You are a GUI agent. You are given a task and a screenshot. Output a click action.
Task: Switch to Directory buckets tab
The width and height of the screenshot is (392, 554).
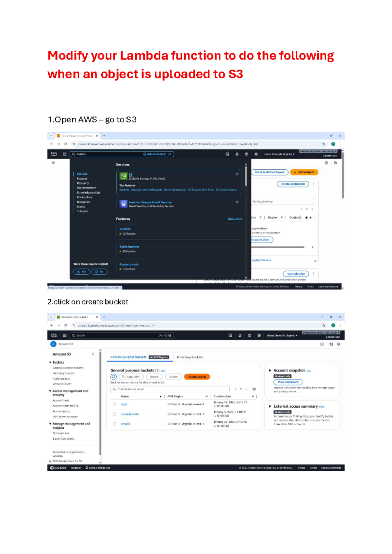click(190, 357)
